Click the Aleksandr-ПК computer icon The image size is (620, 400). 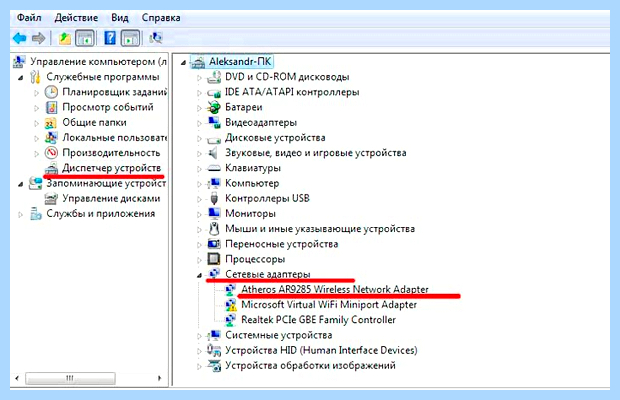(198, 62)
